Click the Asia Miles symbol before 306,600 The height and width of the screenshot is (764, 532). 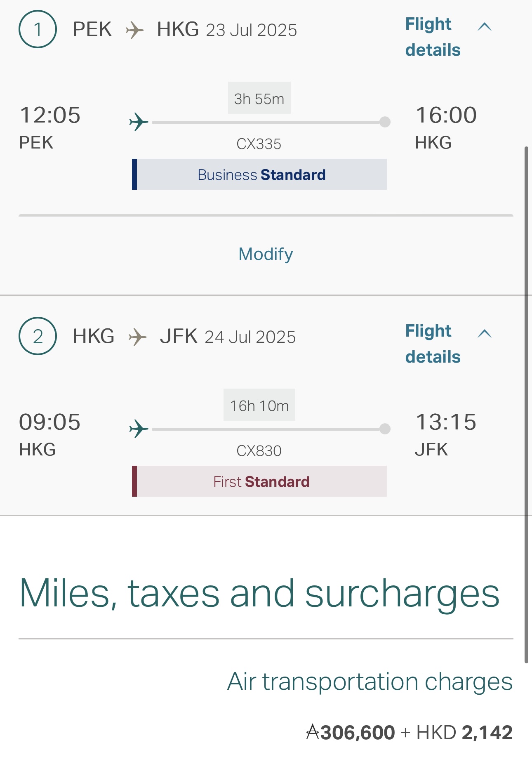tap(313, 733)
